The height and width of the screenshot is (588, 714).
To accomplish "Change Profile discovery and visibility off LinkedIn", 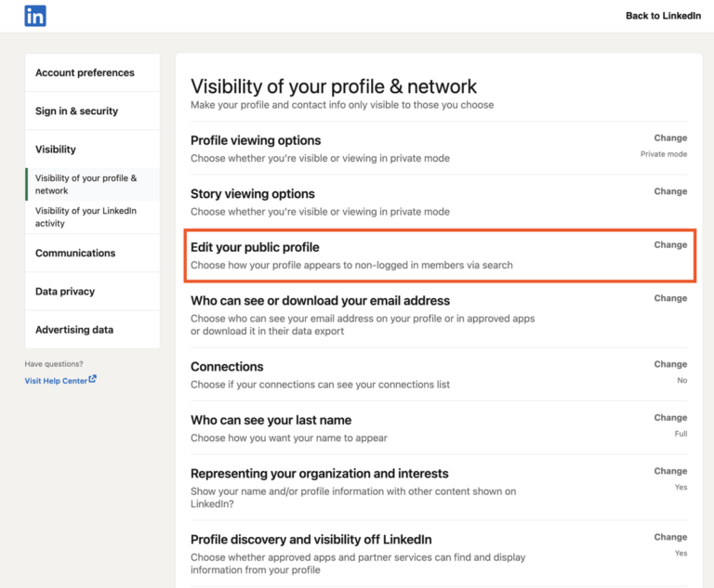I will tap(670, 537).
